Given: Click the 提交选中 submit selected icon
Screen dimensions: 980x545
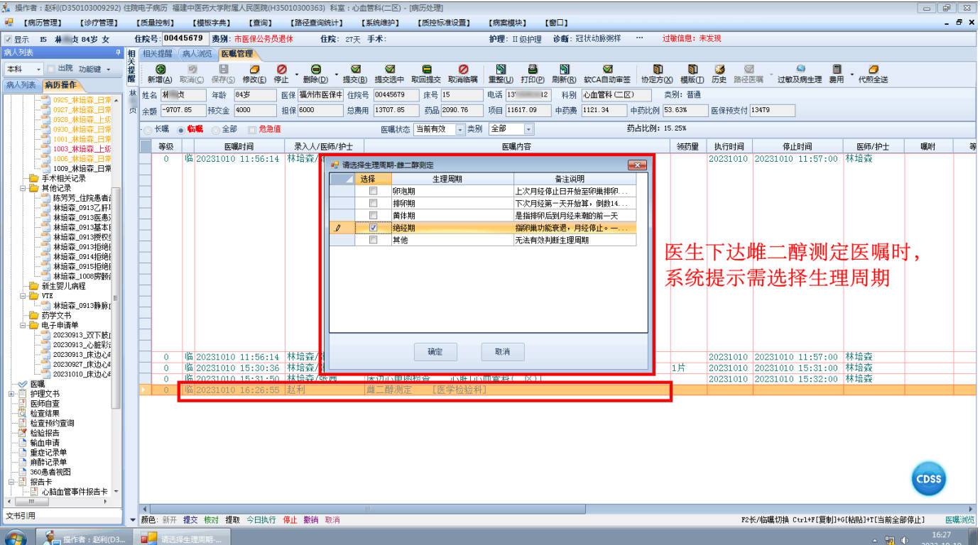Looking at the screenshot, I should pos(389,70).
